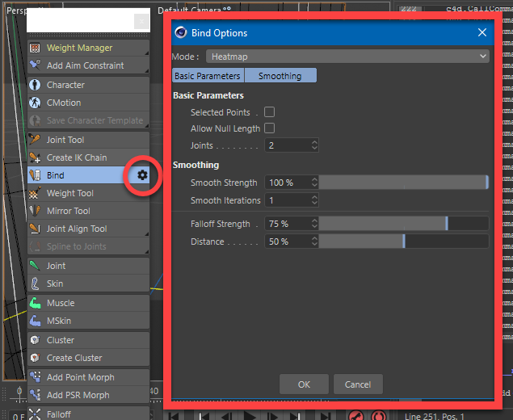Click the Add Point Morph icon
The width and height of the screenshot is (513, 420).
36,377
